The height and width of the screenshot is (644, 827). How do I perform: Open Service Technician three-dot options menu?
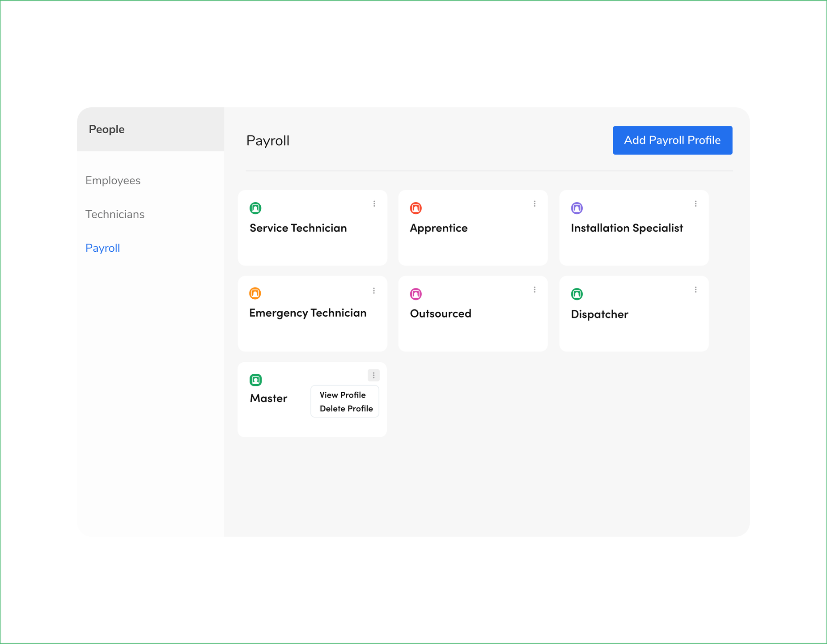tap(374, 204)
